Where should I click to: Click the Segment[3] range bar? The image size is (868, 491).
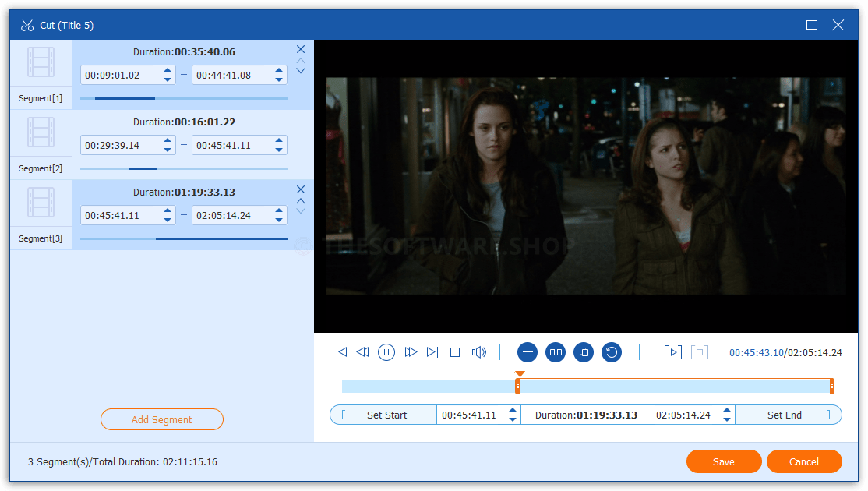pos(184,238)
